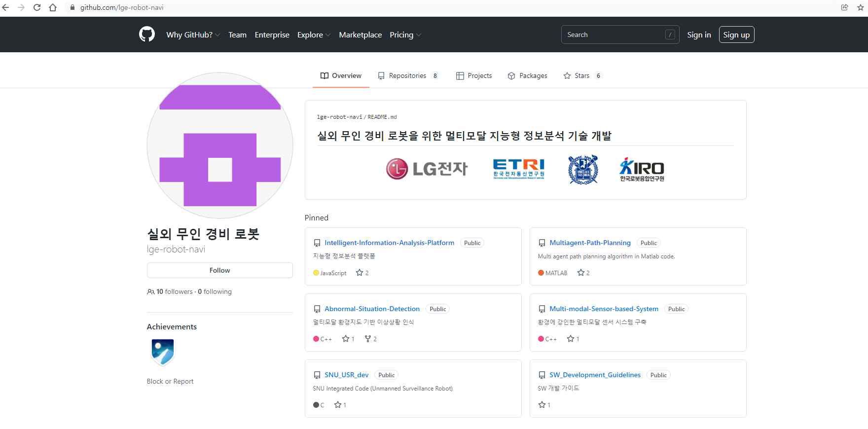Viewport: 868px width, 429px height.
Task: Open Multiagent-Path-Planning repository
Action: [x=590, y=243]
